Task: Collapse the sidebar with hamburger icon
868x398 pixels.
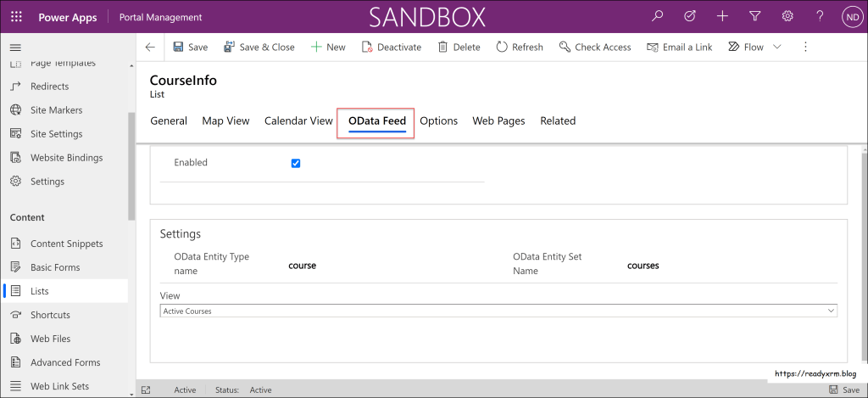Action: coord(15,48)
